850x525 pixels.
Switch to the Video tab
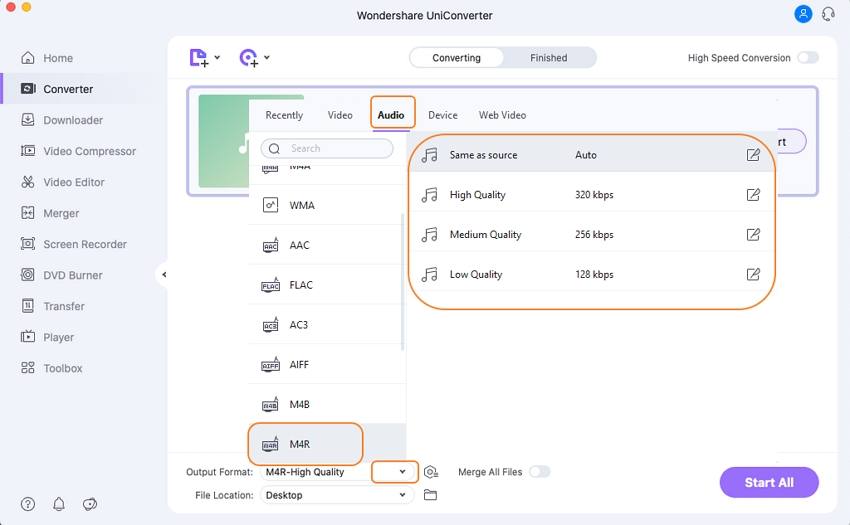(340, 115)
